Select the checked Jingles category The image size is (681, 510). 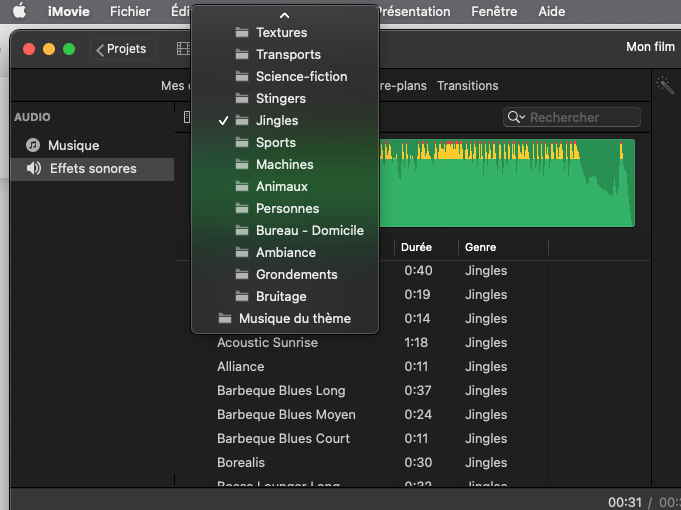pos(277,121)
